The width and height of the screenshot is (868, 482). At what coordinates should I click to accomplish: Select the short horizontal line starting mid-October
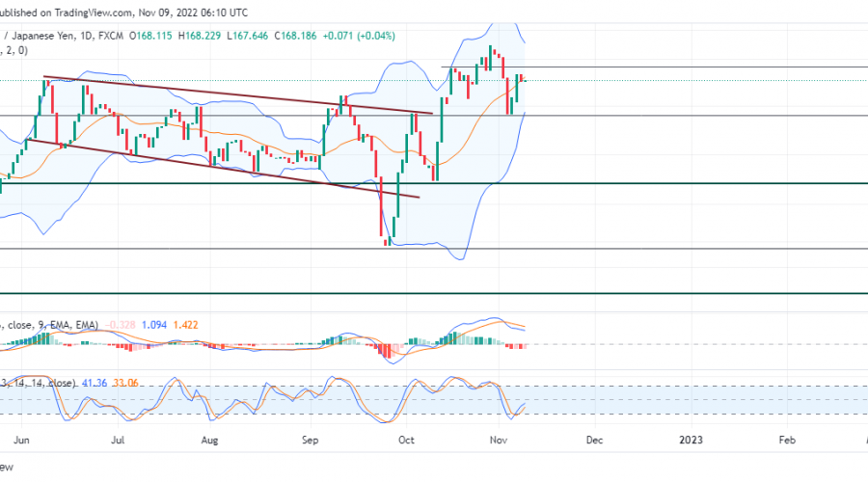click(x=654, y=67)
